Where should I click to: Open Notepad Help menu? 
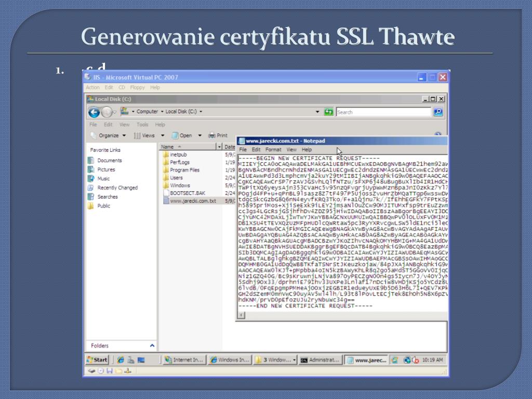click(307, 150)
